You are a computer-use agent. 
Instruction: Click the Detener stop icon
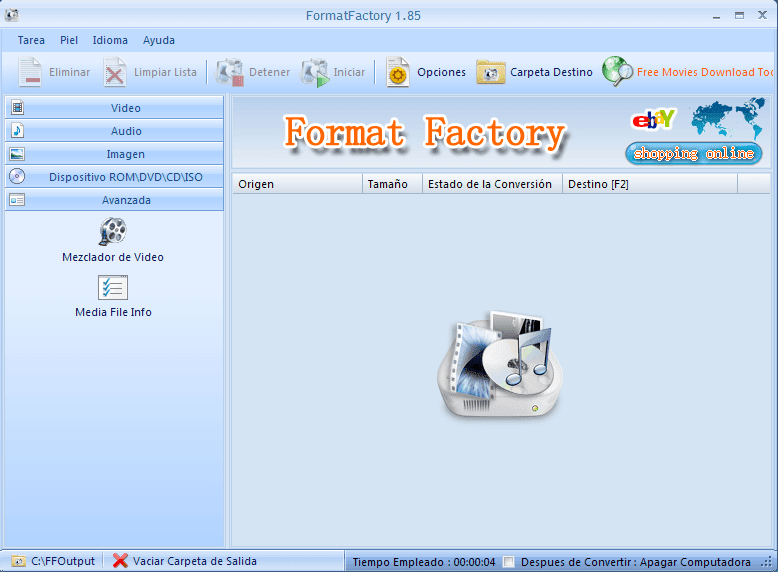[x=229, y=72]
